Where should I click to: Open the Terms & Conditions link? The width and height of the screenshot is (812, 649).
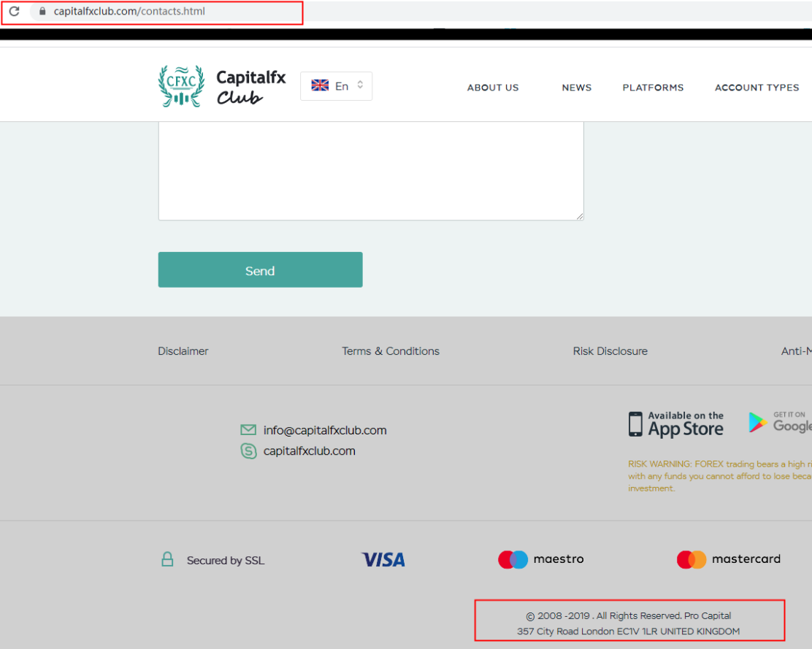391,351
